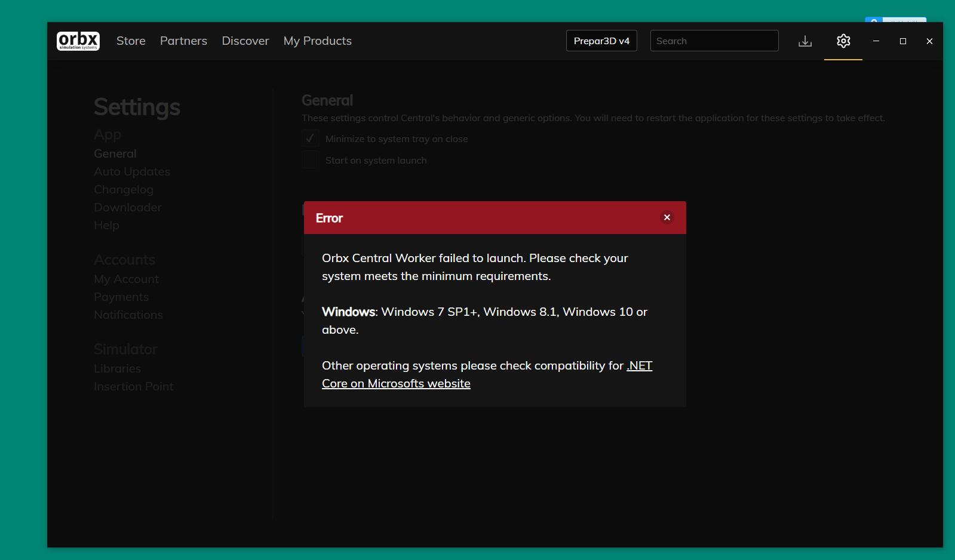The image size is (955, 560).
Task: Toggle Minimize to system tray on close
Action: (310, 139)
